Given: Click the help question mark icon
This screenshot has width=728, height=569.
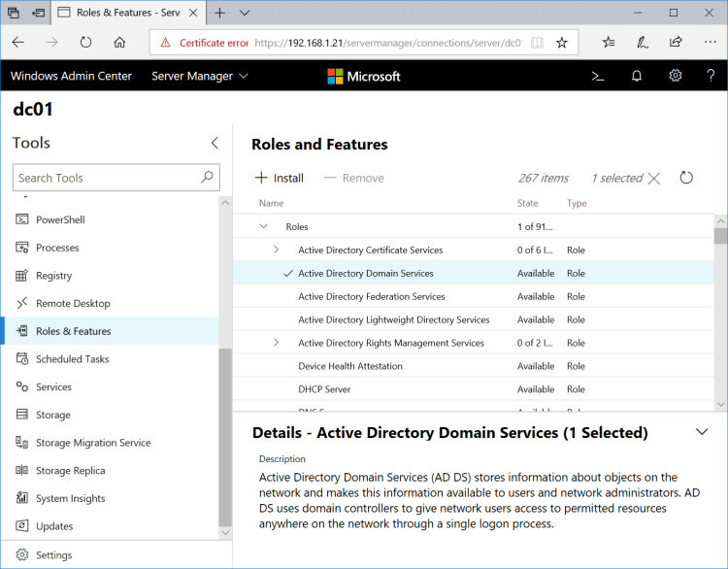Looking at the screenshot, I should point(711,76).
